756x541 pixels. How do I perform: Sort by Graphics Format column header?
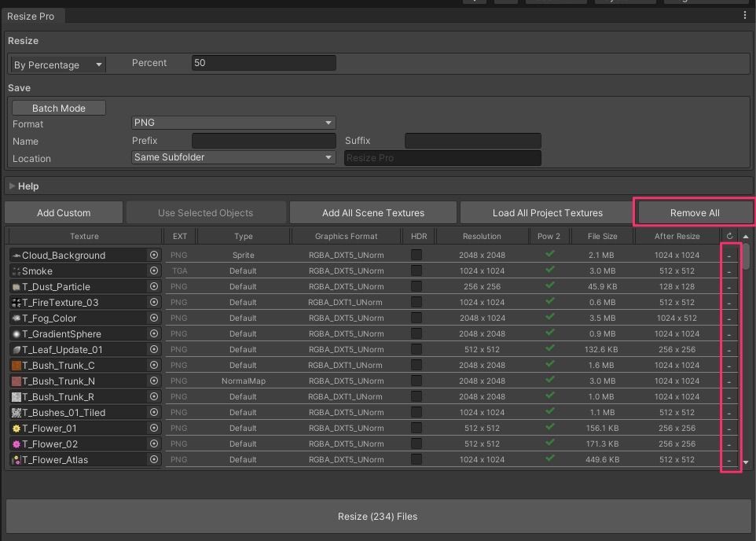point(347,236)
